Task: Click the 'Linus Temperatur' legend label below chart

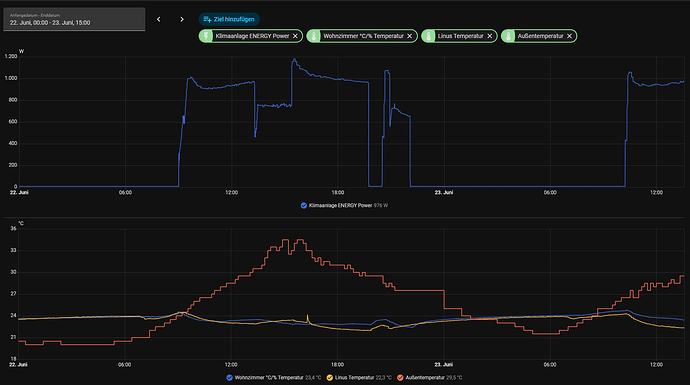Action: [354, 378]
